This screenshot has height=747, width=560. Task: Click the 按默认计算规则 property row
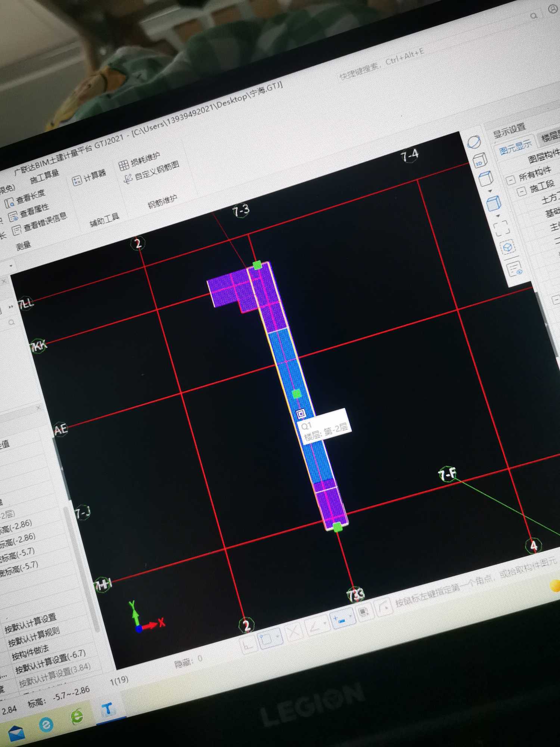click(35, 637)
